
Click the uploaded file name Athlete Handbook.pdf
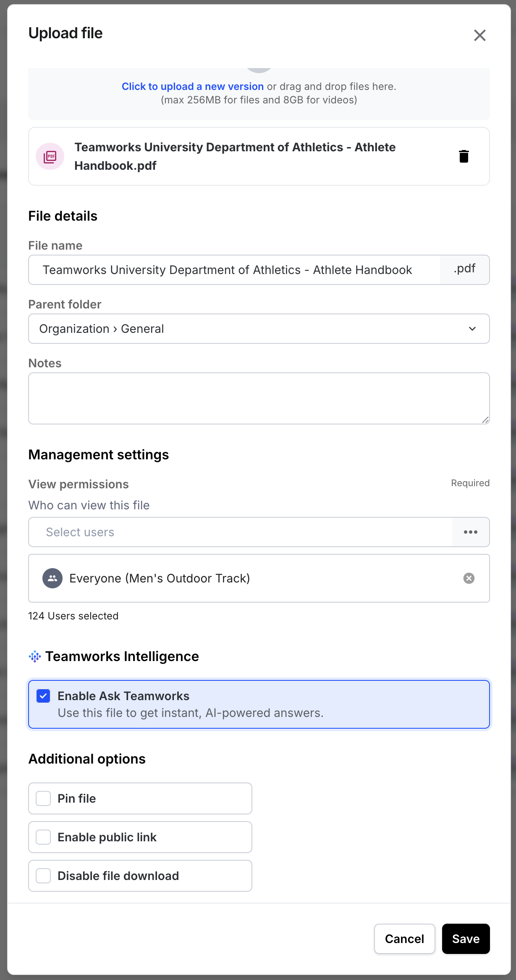(x=235, y=156)
